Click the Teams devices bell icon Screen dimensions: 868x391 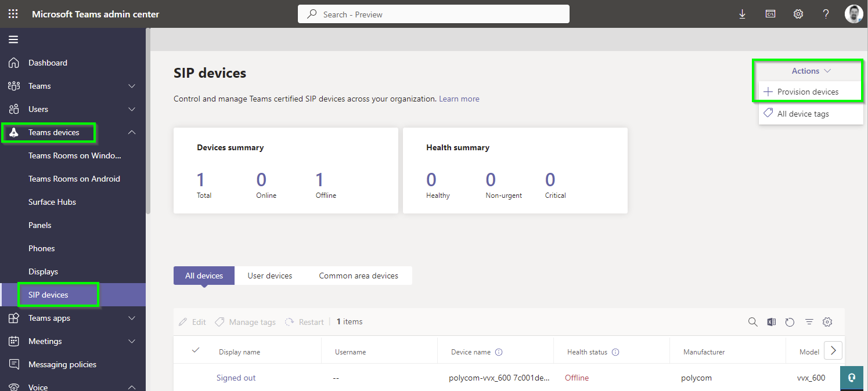pos(13,132)
